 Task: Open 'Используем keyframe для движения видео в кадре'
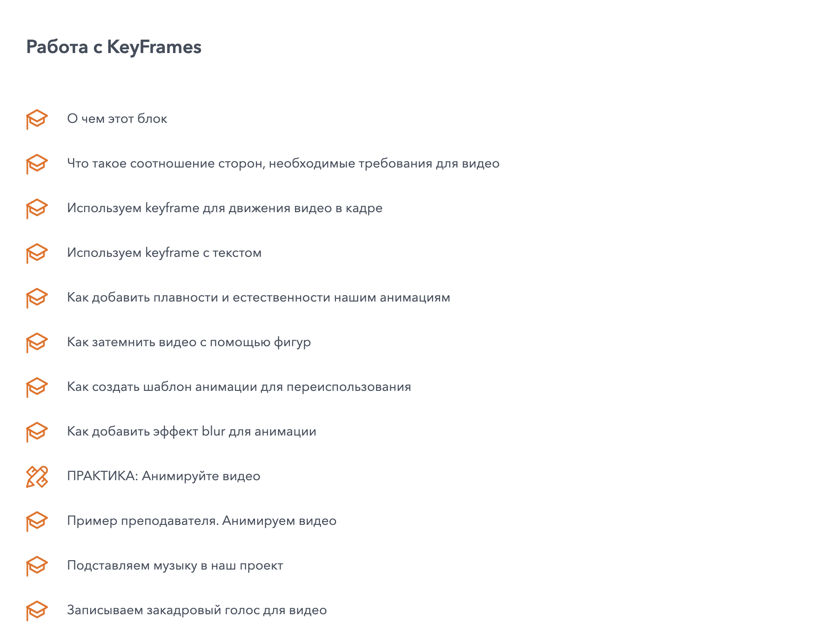click(x=224, y=208)
